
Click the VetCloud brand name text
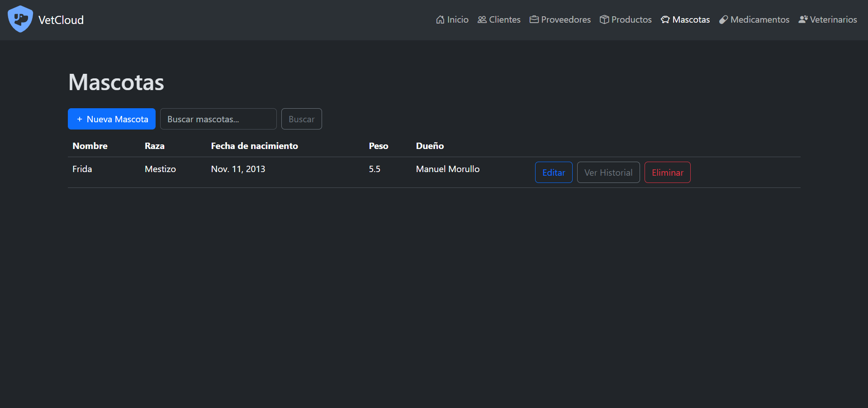click(61, 20)
